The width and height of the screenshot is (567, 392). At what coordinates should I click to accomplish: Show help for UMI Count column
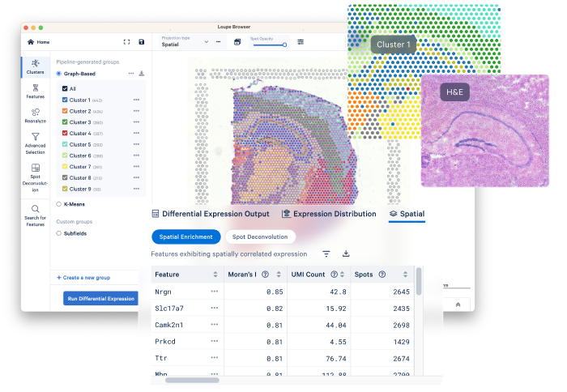click(x=334, y=275)
